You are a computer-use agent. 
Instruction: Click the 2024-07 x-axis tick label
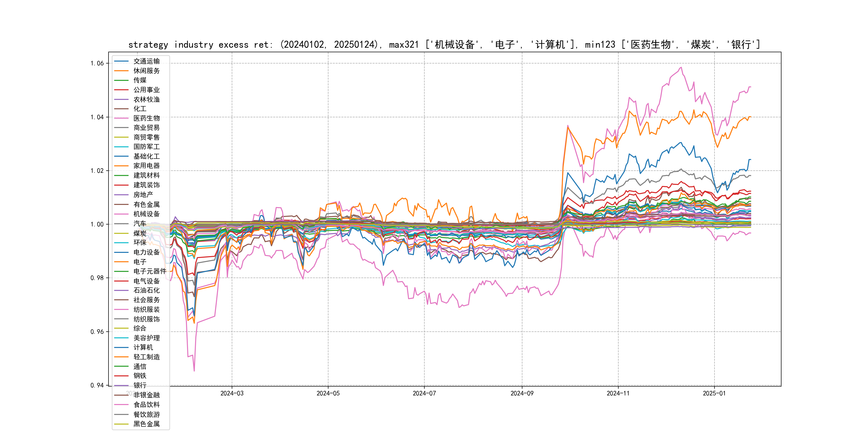[x=424, y=393]
